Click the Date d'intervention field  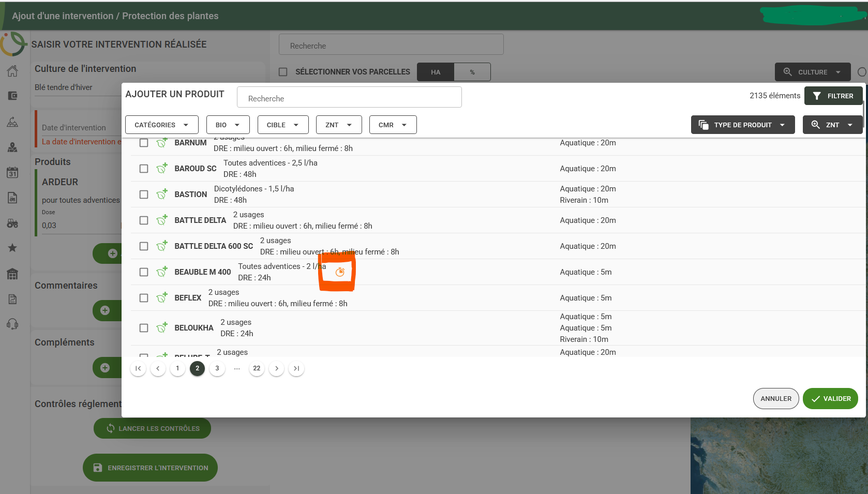coord(81,127)
